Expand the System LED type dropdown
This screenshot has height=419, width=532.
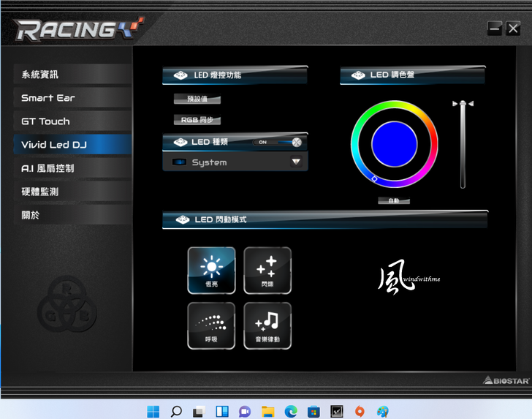coord(296,162)
